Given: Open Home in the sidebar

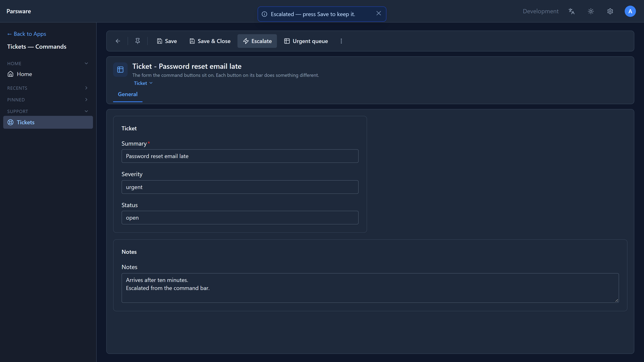Looking at the screenshot, I should tap(48, 74).
